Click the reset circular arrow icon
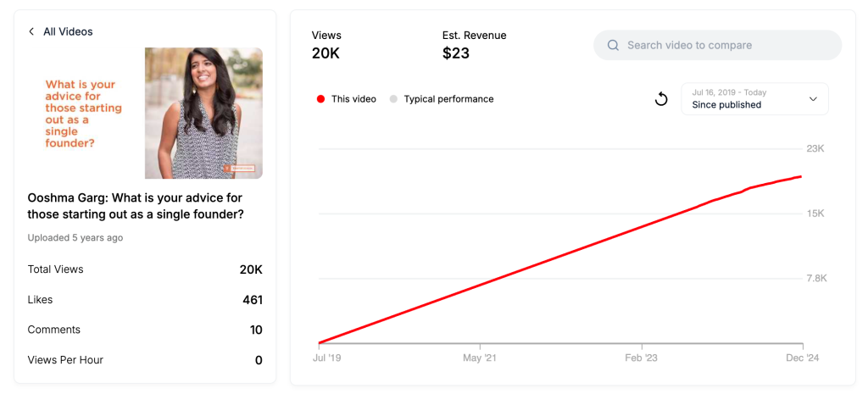This screenshot has height=394, width=868. coord(661,99)
